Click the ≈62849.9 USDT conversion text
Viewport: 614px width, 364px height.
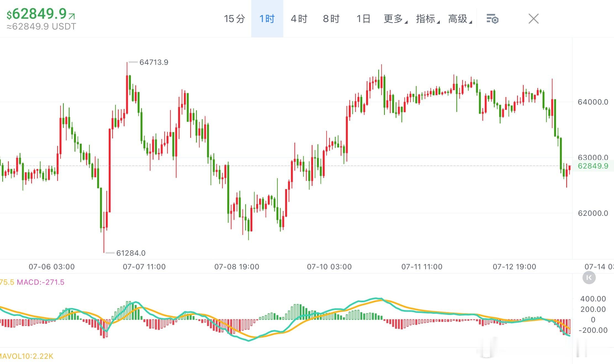[41, 26]
